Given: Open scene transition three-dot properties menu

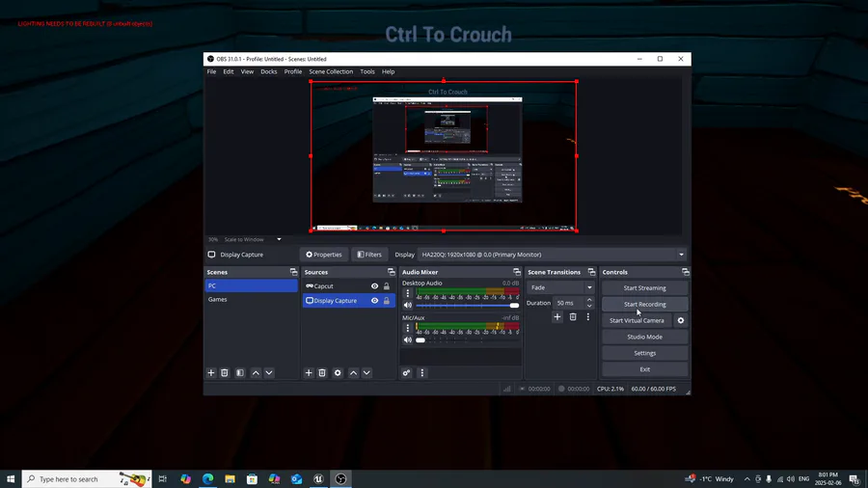Looking at the screenshot, I should 588,317.
